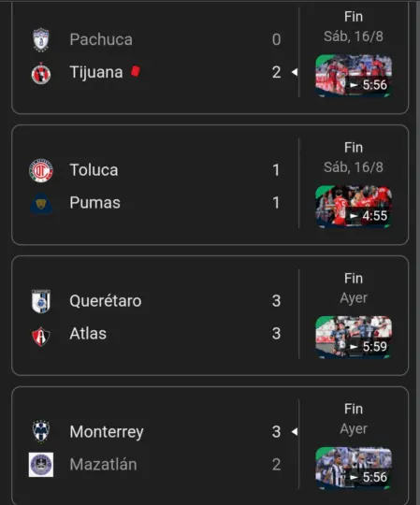Open the Querétaro team name link
420x505 pixels.
tap(106, 301)
